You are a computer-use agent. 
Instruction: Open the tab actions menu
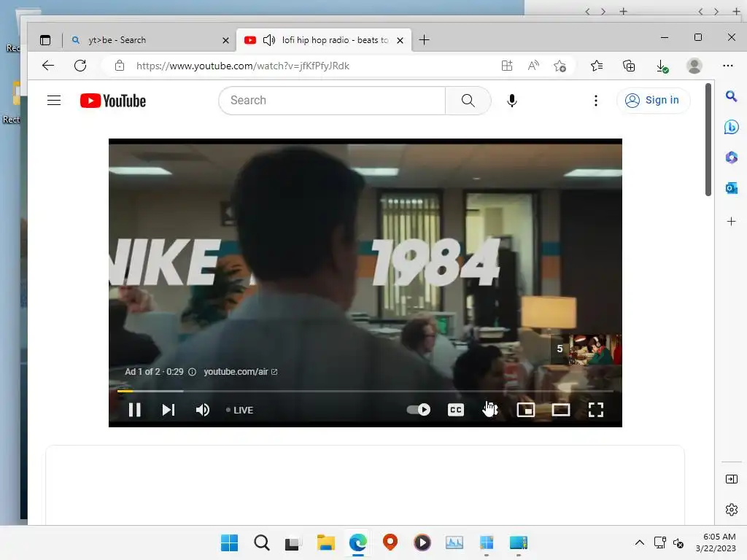[45, 40]
